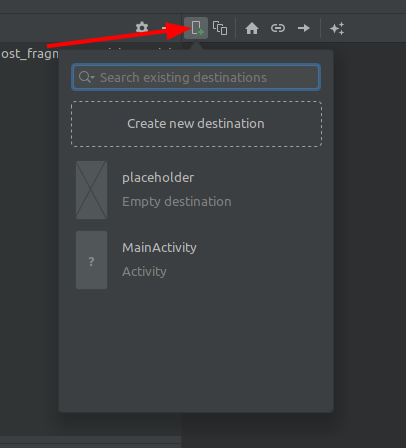Click the Empty destination subtitle

pyautogui.click(x=177, y=202)
